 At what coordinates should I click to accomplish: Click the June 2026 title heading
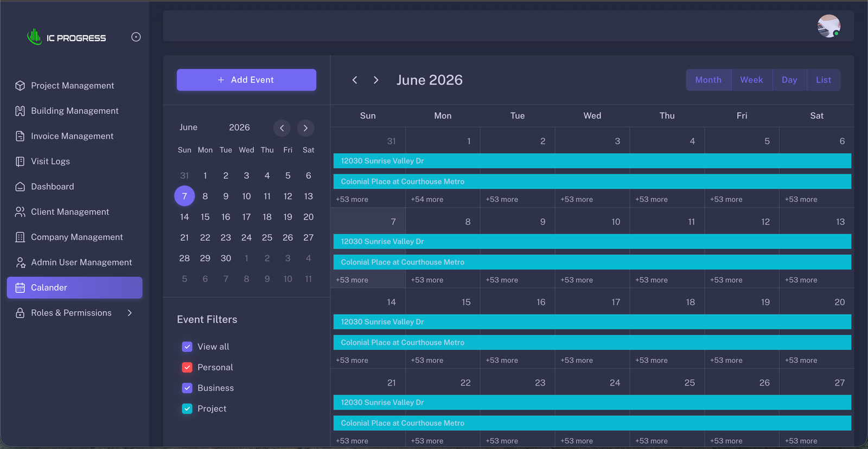pos(430,80)
